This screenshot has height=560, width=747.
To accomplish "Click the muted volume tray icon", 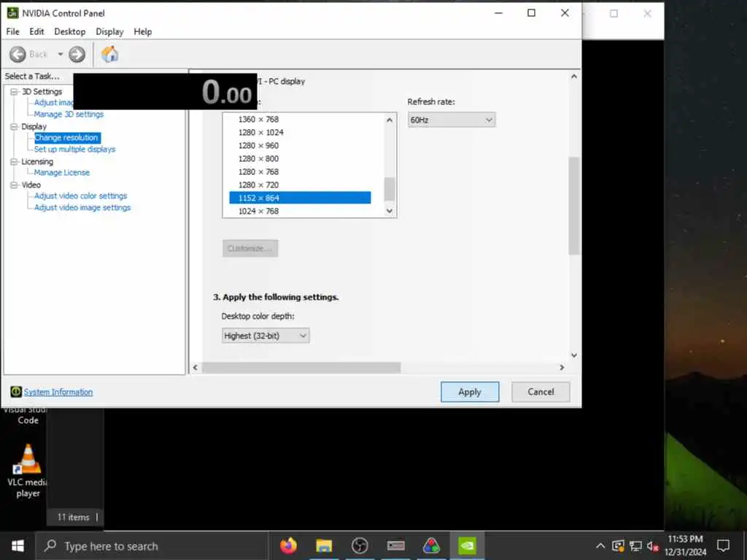I will [652, 545].
